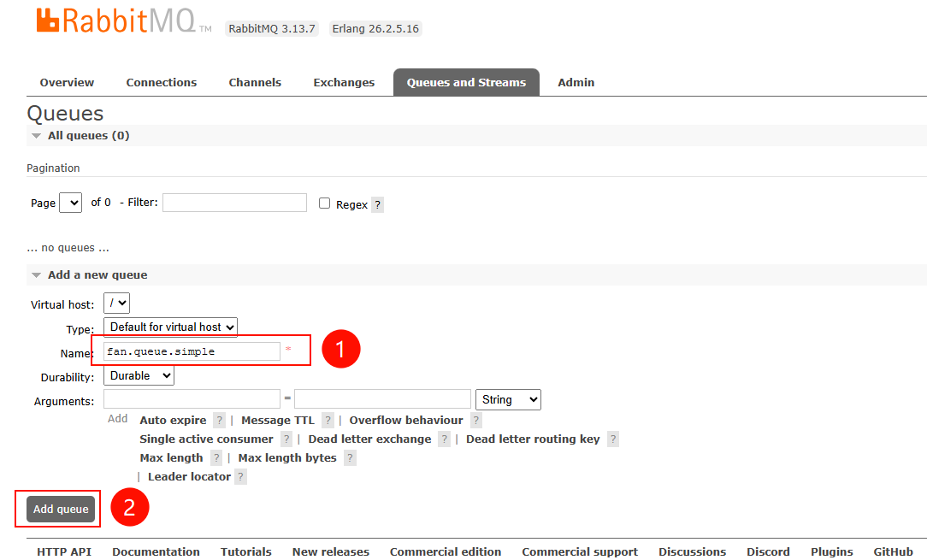The image size is (927, 560).
Task: Add the Max length bytes argument
Action: pyautogui.click(x=287, y=458)
